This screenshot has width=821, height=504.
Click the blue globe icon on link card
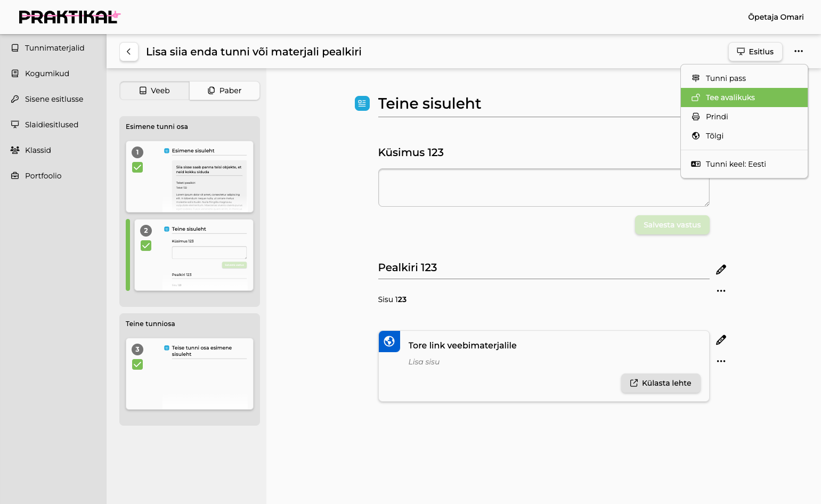(389, 341)
